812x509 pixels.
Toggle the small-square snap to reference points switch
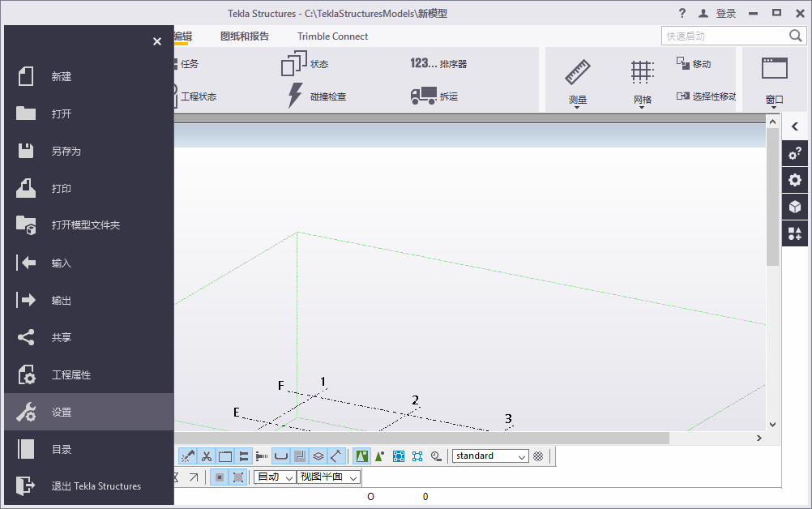[x=220, y=477]
